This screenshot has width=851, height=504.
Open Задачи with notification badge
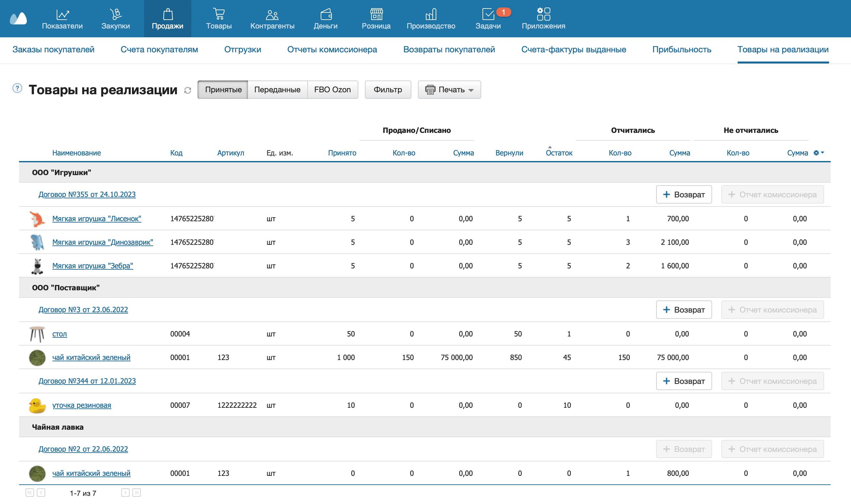[x=488, y=15]
